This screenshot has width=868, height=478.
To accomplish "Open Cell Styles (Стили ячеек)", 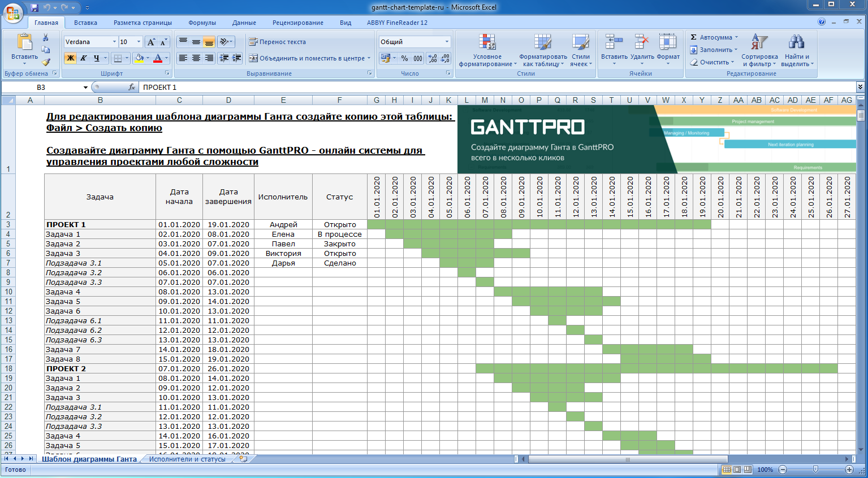I will pyautogui.click(x=581, y=50).
